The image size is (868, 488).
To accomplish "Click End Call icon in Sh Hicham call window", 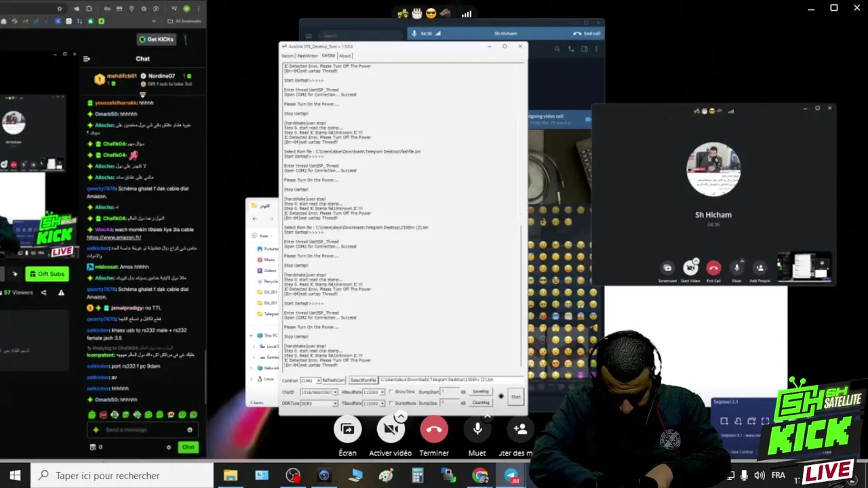I will (x=713, y=268).
